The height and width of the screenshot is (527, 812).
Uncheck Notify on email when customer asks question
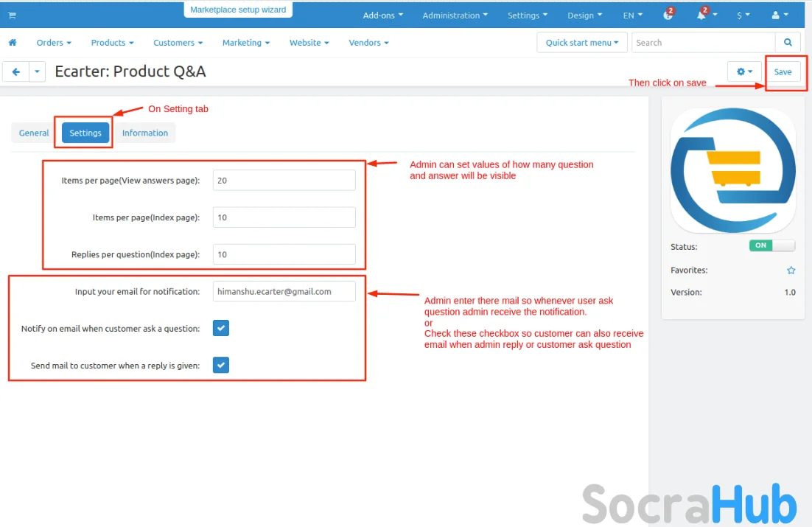point(220,328)
